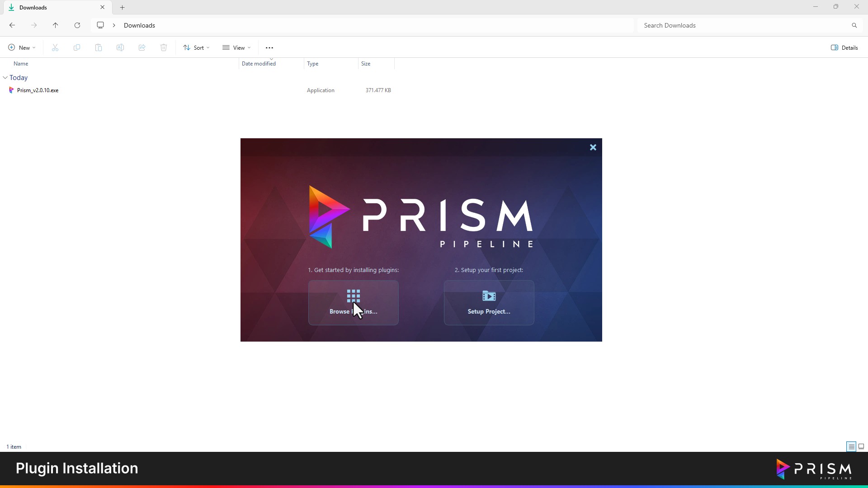Refresh the Downloads folder
This screenshot has height=488, width=868.
pos(77,25)
